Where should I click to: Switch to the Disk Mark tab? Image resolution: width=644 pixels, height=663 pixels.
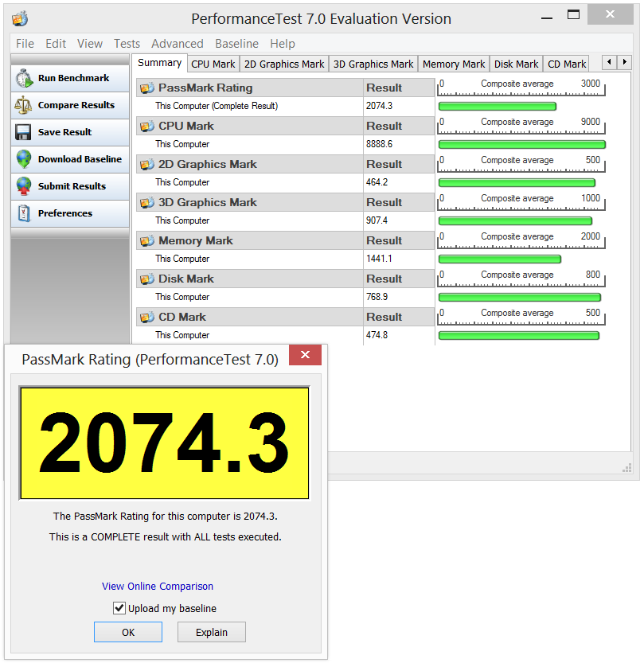[x=517, y=64]
